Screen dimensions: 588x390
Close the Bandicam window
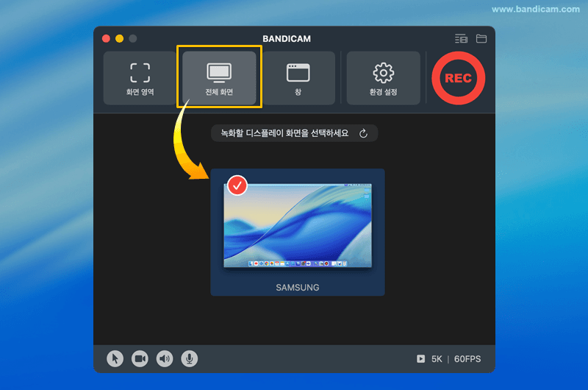tap(106, 39)
